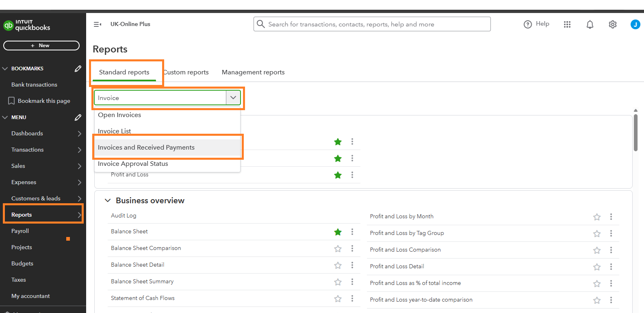Open more options for Balance Sheet
Screen dimensions: 644x313
pos(352,232)
